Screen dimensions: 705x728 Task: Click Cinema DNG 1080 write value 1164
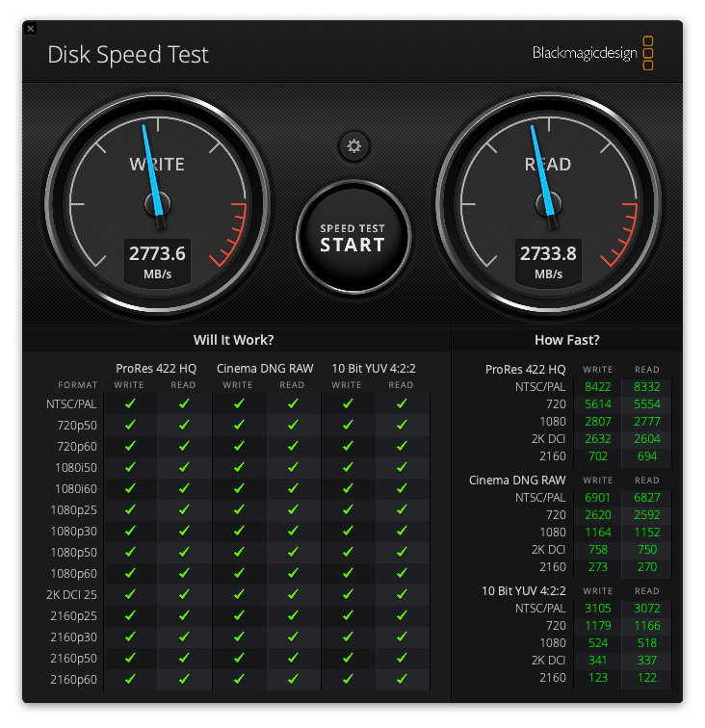598,533
